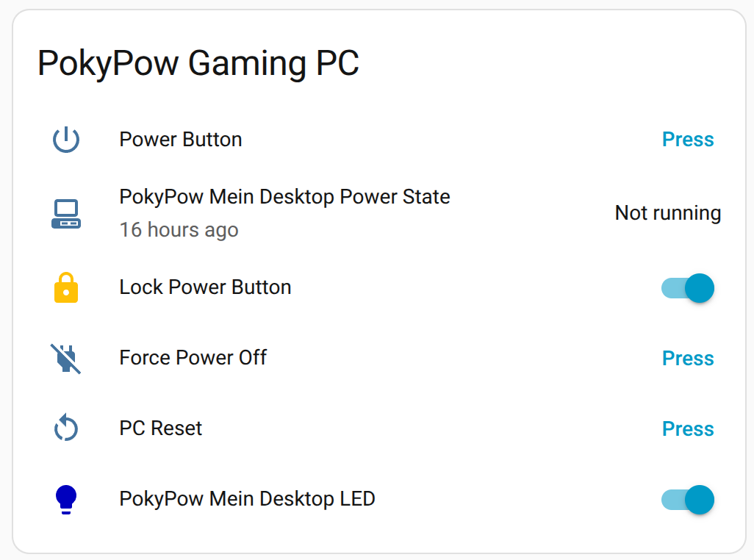The height and width of the screenshot is (560, 754).
Task: Select the Power Button row icon
Action: coord(65,139)
